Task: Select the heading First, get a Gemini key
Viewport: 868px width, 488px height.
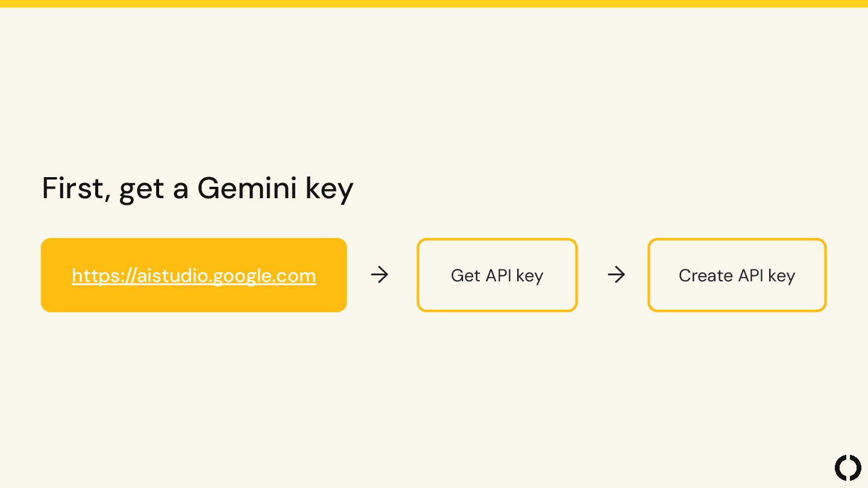Action: click(198, 189)
